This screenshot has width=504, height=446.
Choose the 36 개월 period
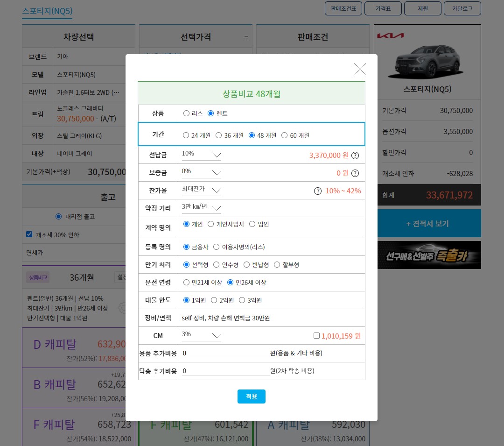tap(218, 135)
